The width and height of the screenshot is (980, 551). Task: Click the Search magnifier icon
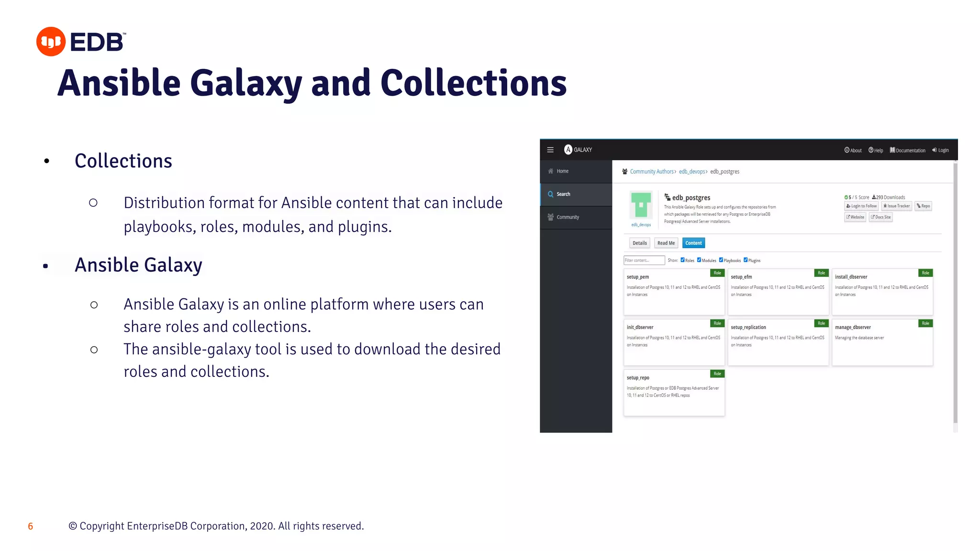coord(551,194)
